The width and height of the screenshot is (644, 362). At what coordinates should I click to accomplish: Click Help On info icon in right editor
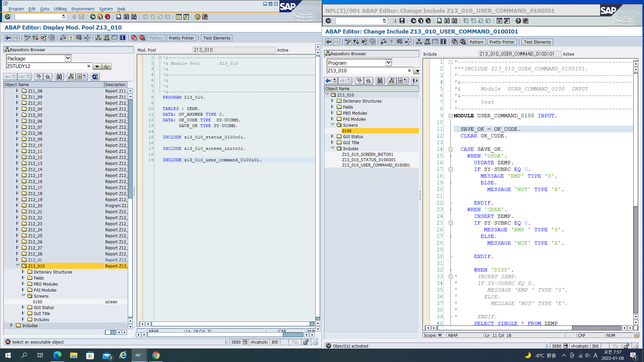443,42
